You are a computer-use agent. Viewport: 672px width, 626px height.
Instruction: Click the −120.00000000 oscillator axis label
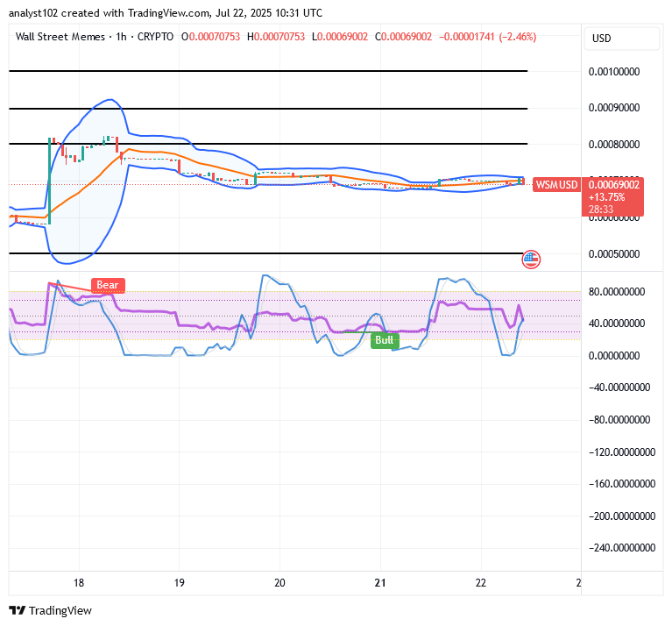(622, 452)
